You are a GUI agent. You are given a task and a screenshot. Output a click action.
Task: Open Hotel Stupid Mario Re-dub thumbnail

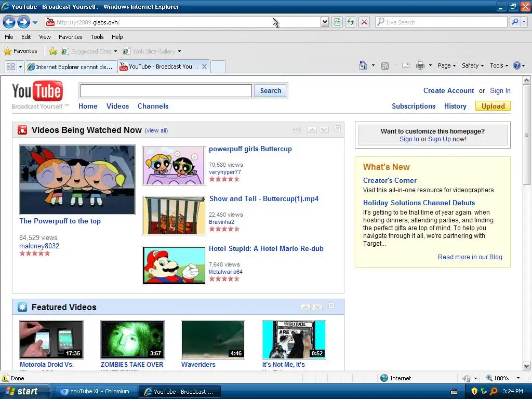[174, 265]
